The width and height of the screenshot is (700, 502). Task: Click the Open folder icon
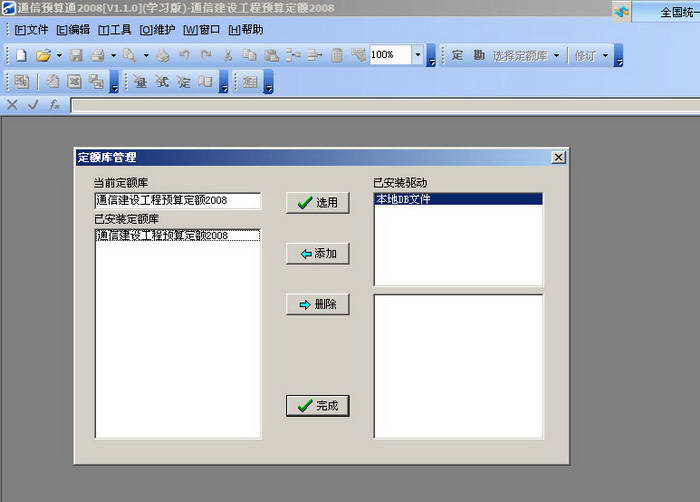click(43, 55)
